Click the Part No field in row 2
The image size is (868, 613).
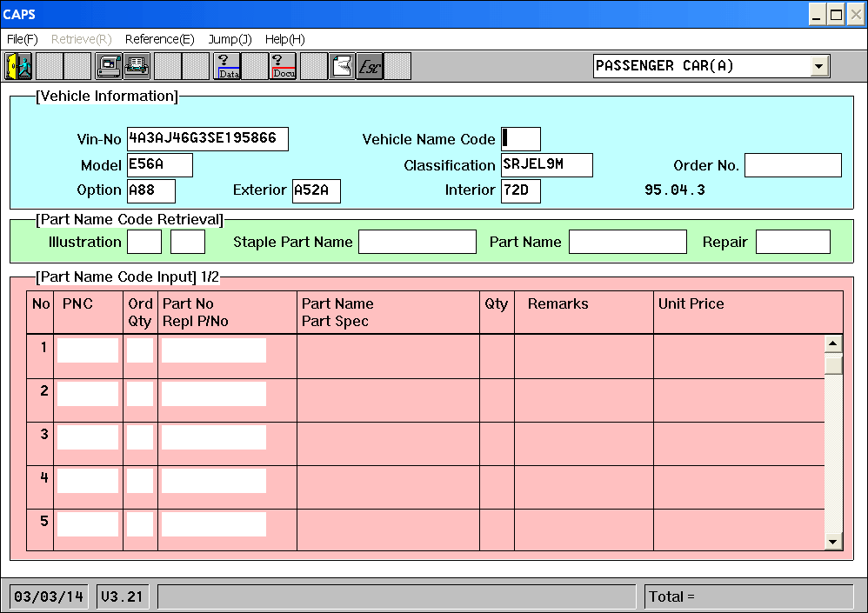point(214,394)
